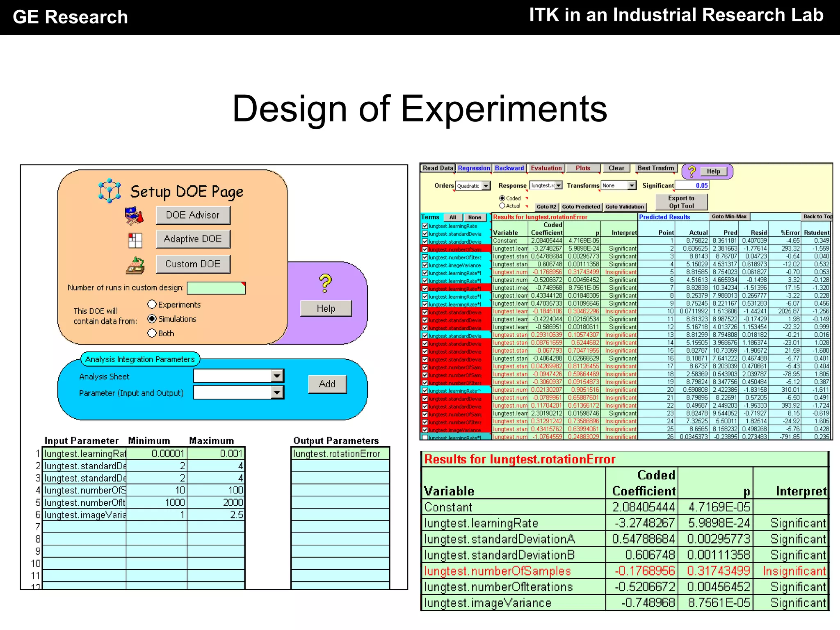The width and height of the screenshot is (840, 630).
Task: Click the Setup DOE molecule cube icon
Action: point(110,190)
